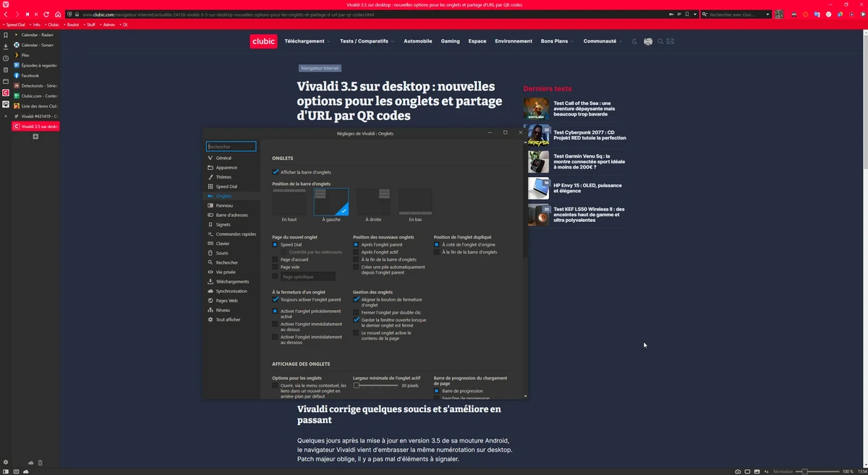This screenshot has width=868, height=475.
Task: Open the Clubic web panel icon
Action: click(x=6, y=93)
